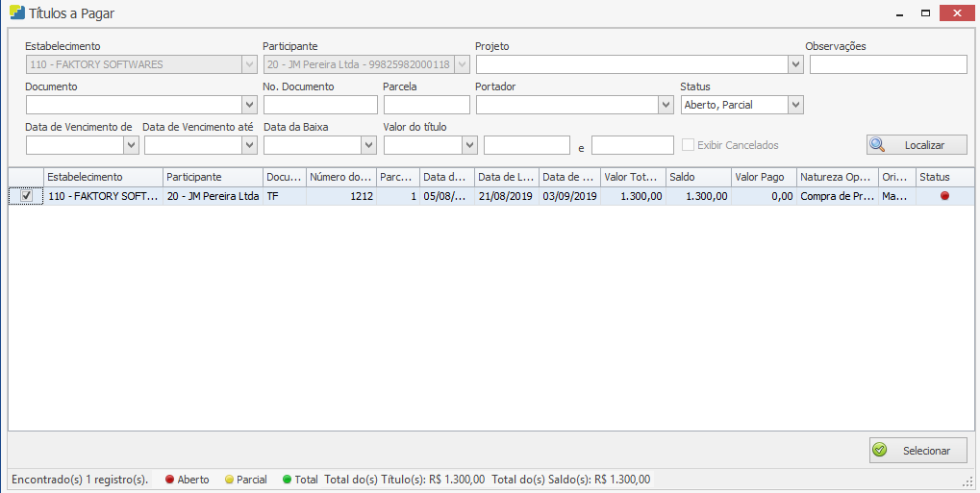Sort by the Participante column header
The image size is (980, 493).
(212, 177)
